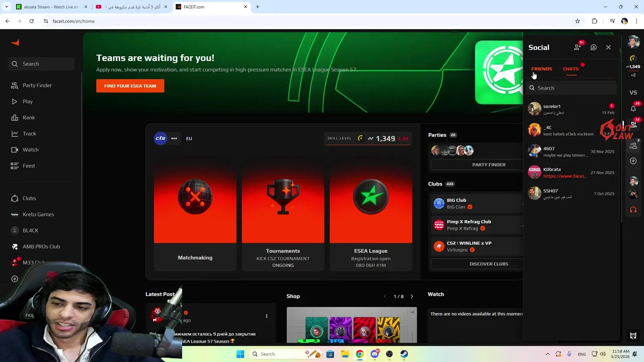Open a new browser tab
Screen dimensions: 644x362
coord(258,7)
